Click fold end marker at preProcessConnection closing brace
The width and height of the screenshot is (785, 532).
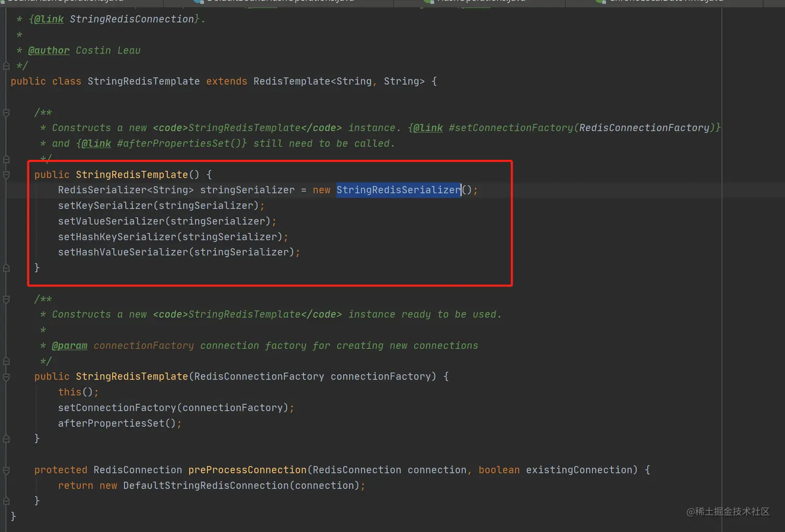6,501
